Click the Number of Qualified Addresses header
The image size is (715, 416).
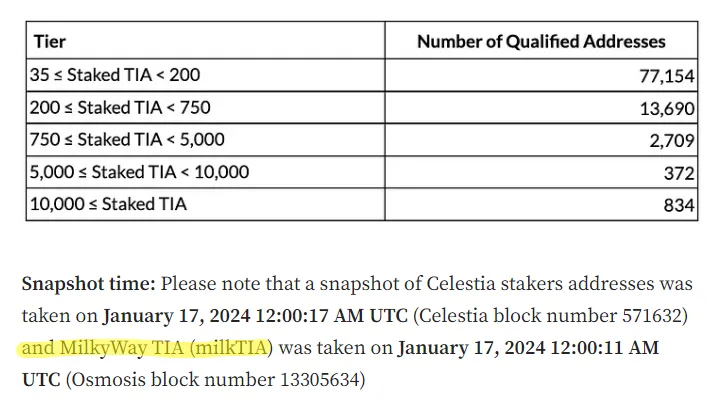tap(541, 42)
